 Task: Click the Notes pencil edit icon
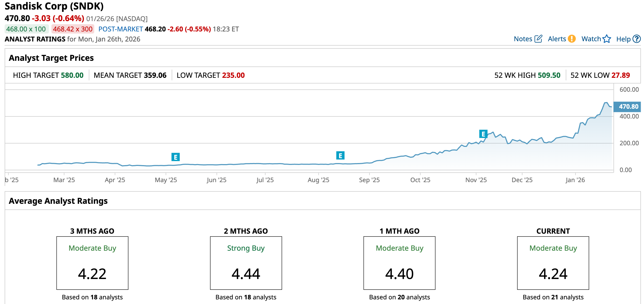(538, 39)
